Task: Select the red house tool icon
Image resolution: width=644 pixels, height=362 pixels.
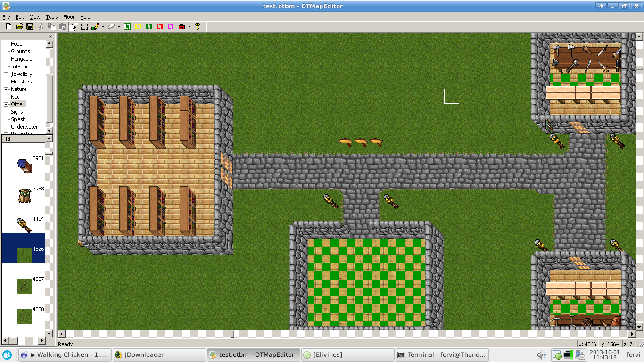Action: (x=182, y=27)
